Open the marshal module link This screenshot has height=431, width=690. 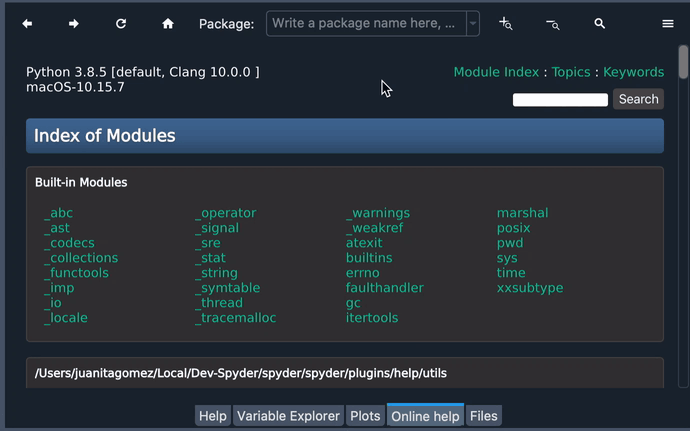click(x=522, y=213)
